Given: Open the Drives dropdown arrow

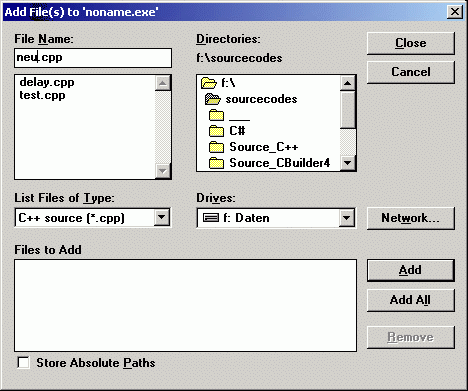Looking at the screenshot, I should 347,218.
